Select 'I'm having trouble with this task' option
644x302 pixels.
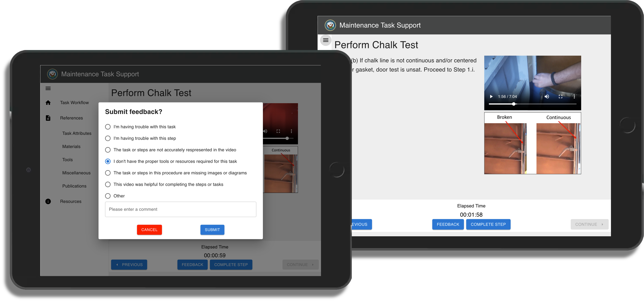click(108, 127)
